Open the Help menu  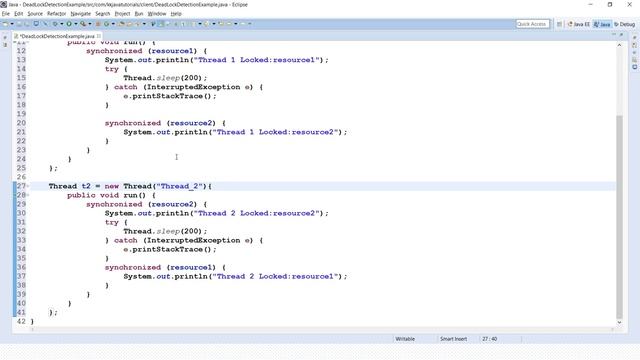tap(176, 13)
